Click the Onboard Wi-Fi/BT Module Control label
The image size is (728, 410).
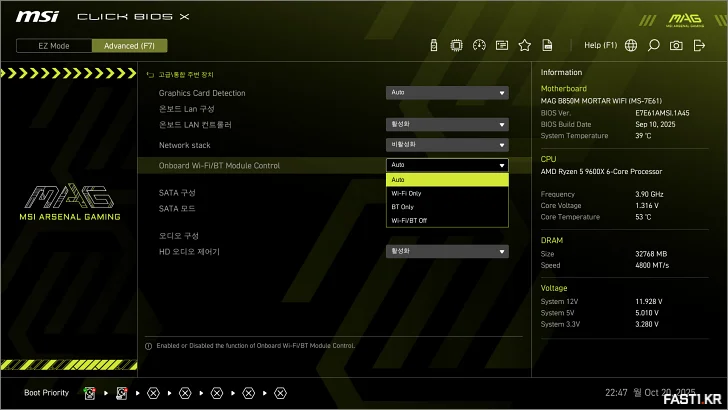[x=219, y=166]
